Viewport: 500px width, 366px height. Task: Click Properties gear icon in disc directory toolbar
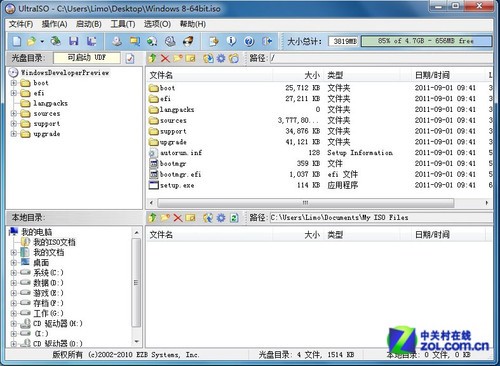pos(221,58)
